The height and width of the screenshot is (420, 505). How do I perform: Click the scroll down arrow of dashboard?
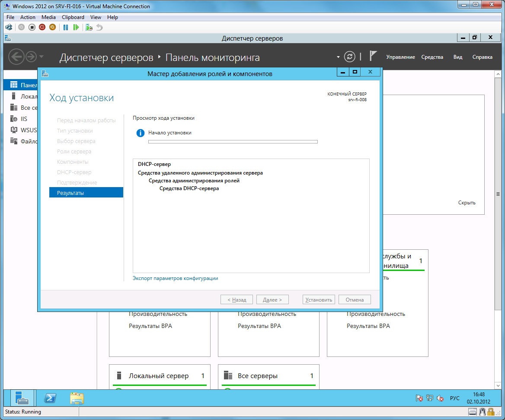click(498, 385)
